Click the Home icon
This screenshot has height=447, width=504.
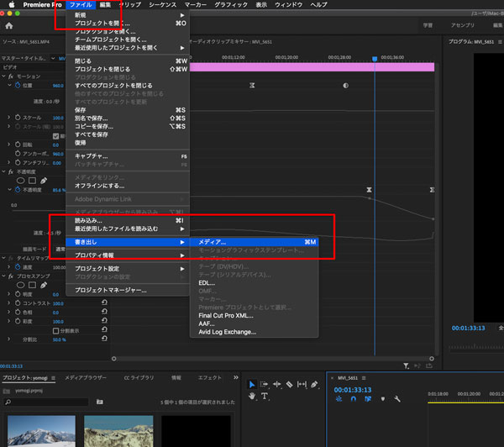9,26
